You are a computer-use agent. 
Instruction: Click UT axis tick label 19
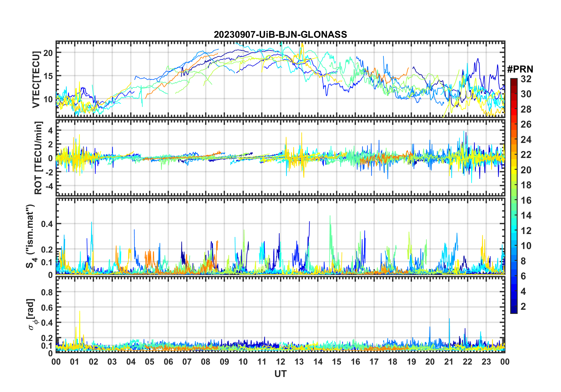(411, 362)
